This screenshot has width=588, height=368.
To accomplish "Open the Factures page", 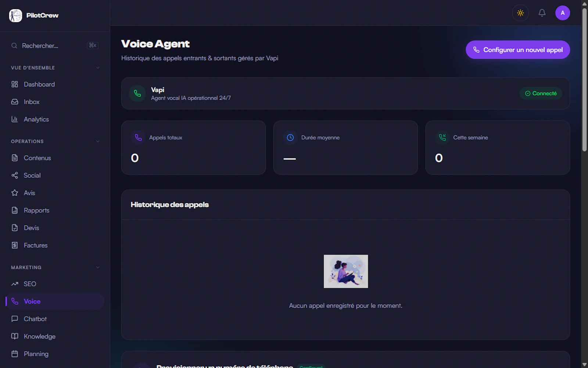I will click(55, 245).
